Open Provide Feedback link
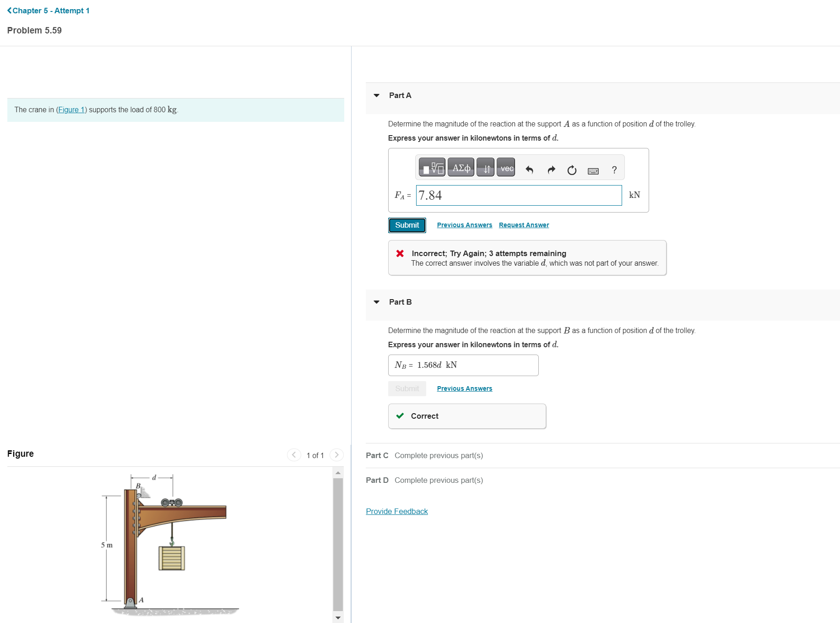This screenshot has width=840, height=623. (x=397, y=511)
